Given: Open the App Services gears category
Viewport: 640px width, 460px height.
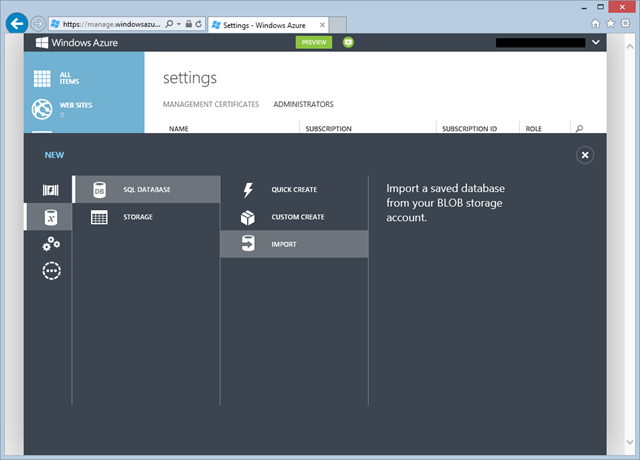Looking at the screenshot, I should tap(49, 244).
